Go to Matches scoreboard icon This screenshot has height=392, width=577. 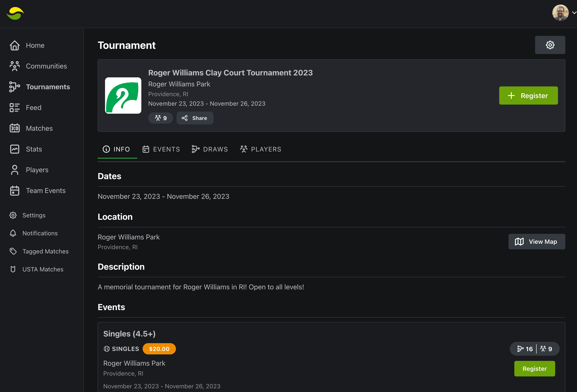click(x=15, y=128)
